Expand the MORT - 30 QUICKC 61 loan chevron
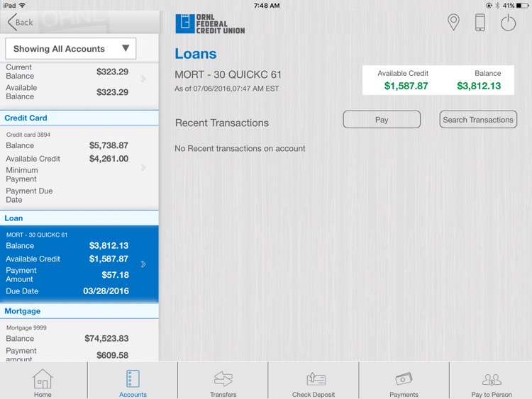 coord(143,264)
